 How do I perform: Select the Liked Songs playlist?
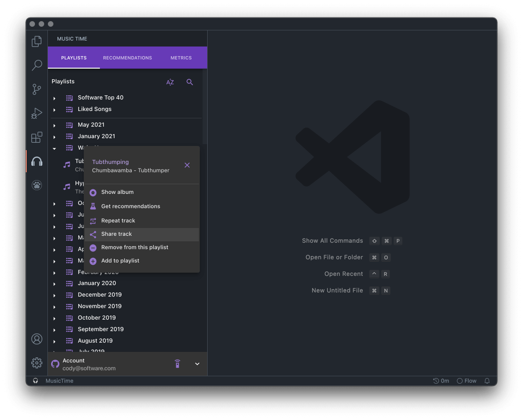(94, 109)
